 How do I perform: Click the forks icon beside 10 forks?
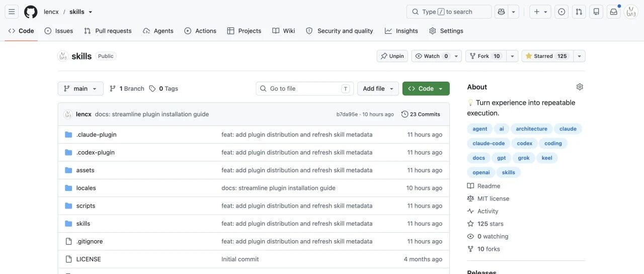point(470,249)
